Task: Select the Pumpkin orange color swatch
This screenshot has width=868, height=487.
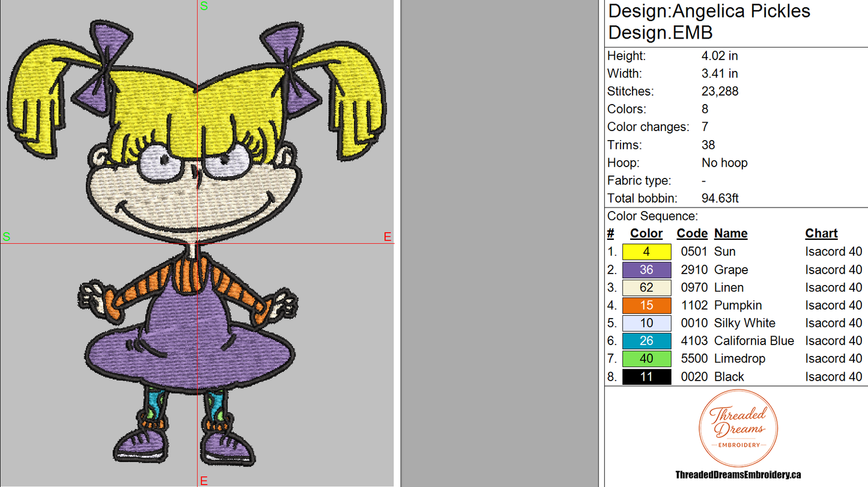Action: pyautogui.click(x=646, y=305)
